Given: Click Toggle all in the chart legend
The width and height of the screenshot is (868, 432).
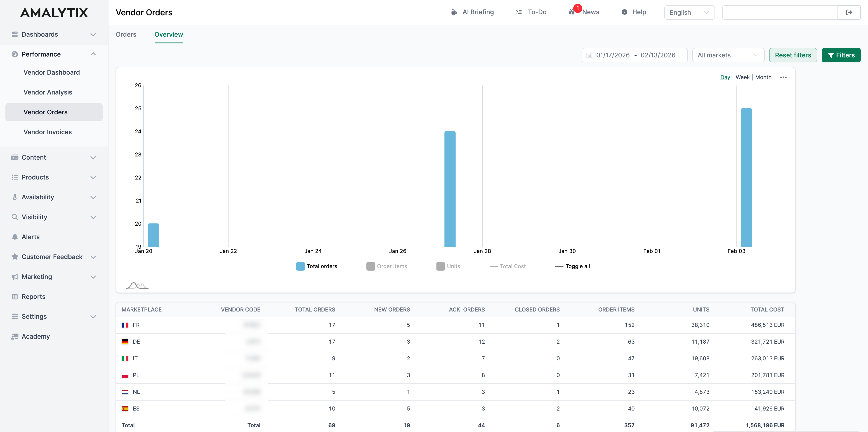Looking at the screenshot, I should point(573,266).
